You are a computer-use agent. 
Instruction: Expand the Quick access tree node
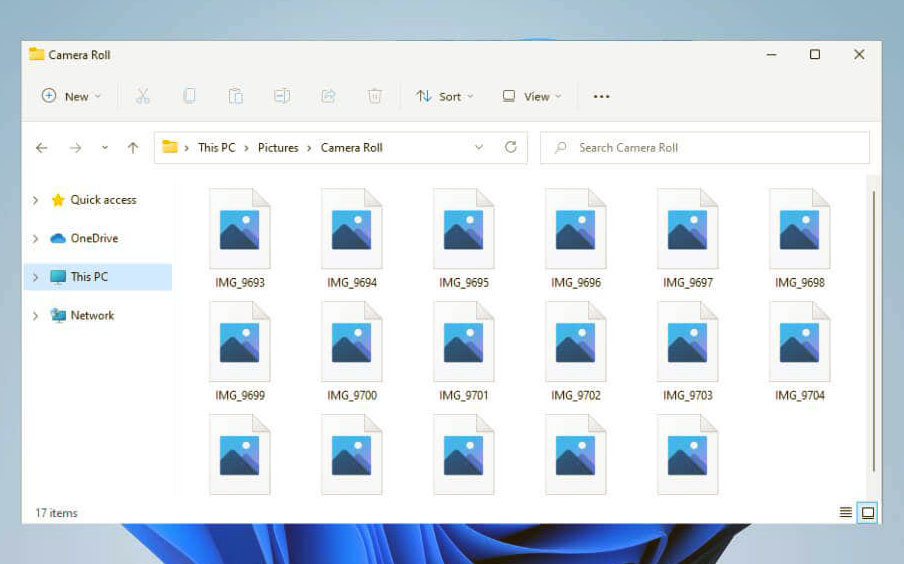click(36, 200)
